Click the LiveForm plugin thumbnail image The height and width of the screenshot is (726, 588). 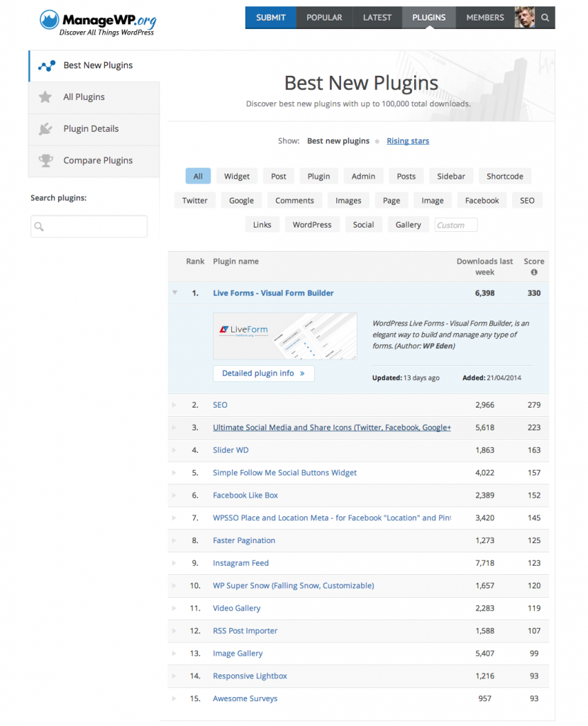284,336
